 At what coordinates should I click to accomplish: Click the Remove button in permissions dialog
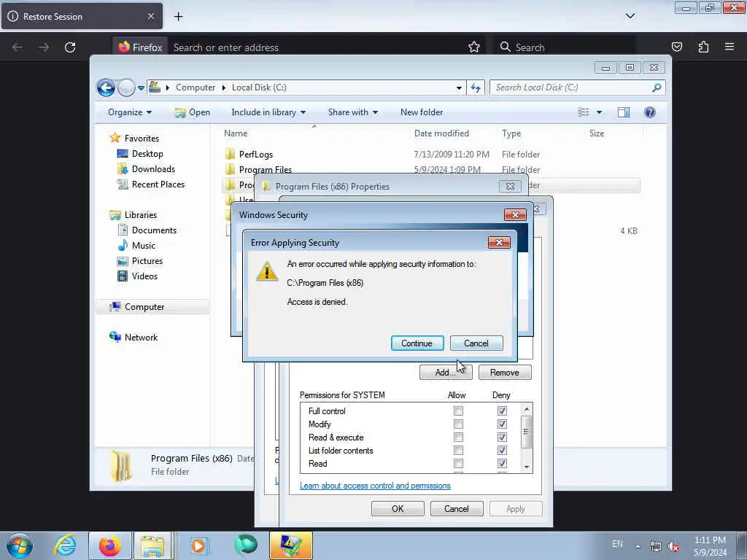tap(505, 373)
